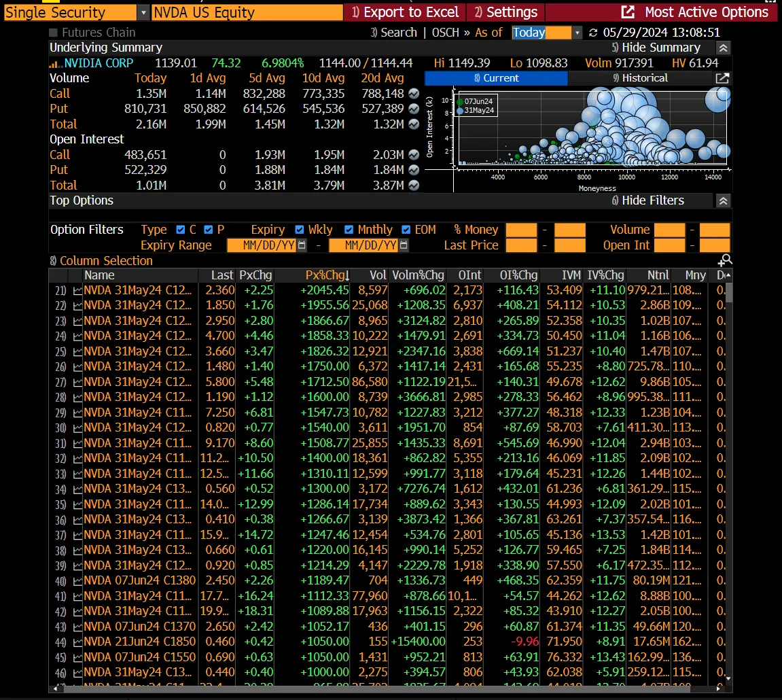Uncheck the C (calls) type checkbox

click(180, 230)
